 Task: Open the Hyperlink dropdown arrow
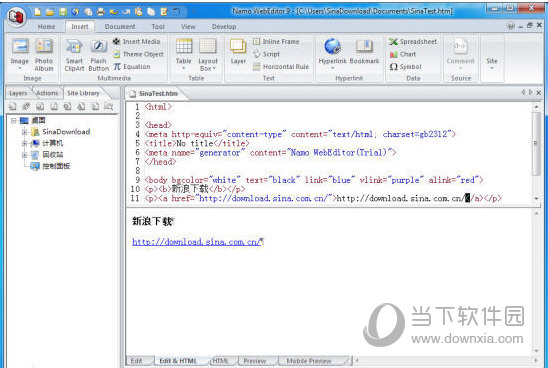(332, 68)
